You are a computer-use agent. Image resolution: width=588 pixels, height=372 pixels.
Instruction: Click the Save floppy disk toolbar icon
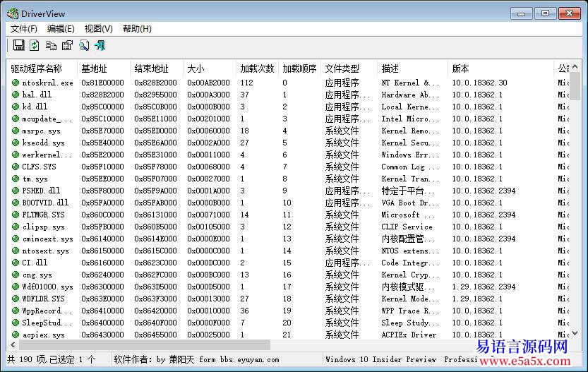pyautogui.click(x=18, y=45)
